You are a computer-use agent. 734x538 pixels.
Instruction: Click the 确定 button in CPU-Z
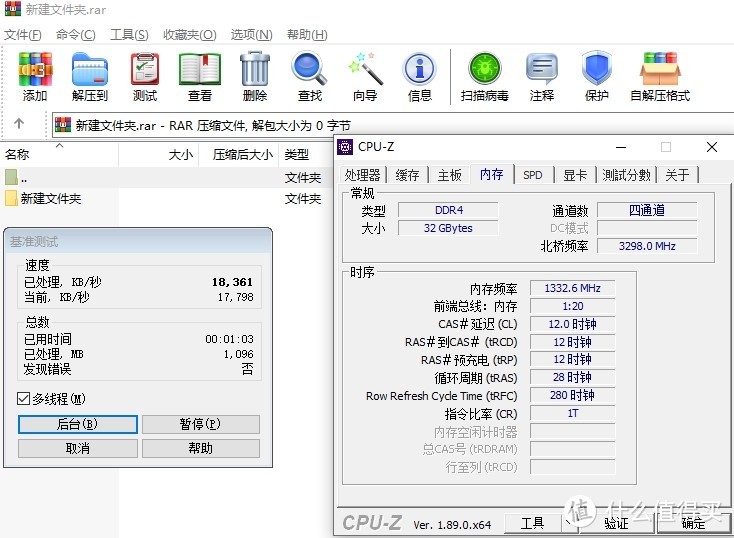tap(693, 523)
